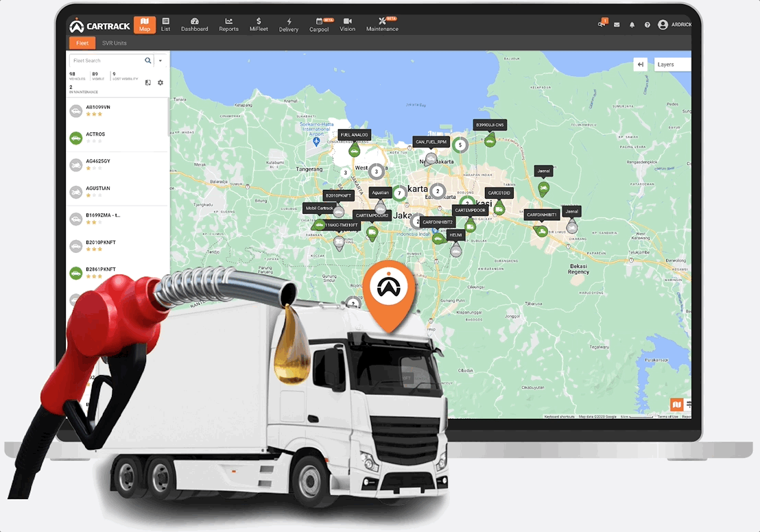The height and width of the screenshot is (532, 760).
Task: Collapse the map panel with arrow button
Action: tap(640, 64)
